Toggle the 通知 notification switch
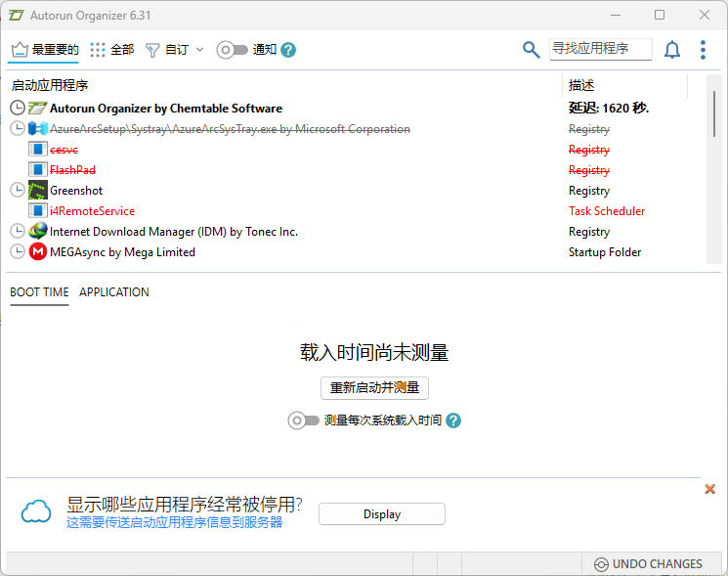728x576 pixels. pos(233,50)
